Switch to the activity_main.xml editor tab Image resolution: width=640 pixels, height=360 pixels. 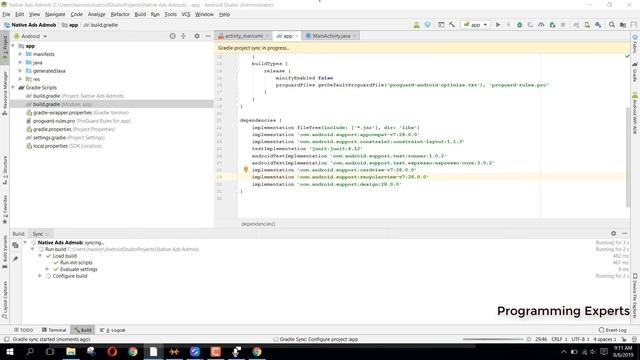243,36
